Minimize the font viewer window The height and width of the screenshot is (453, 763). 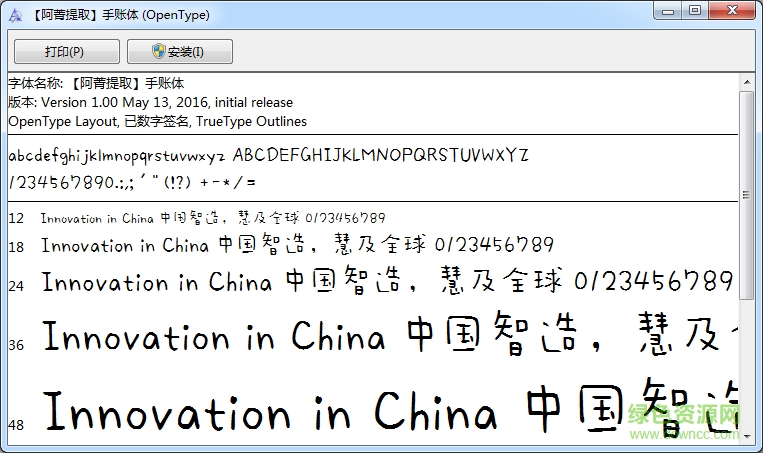point(668,11)
